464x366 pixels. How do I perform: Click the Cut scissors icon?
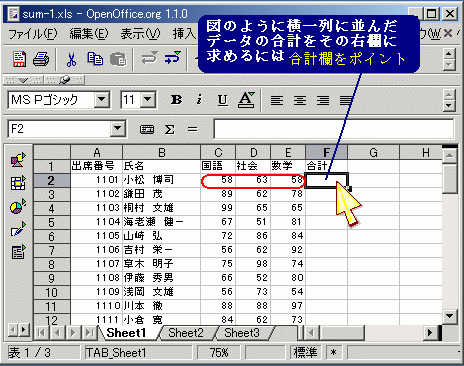pos(71,59)
